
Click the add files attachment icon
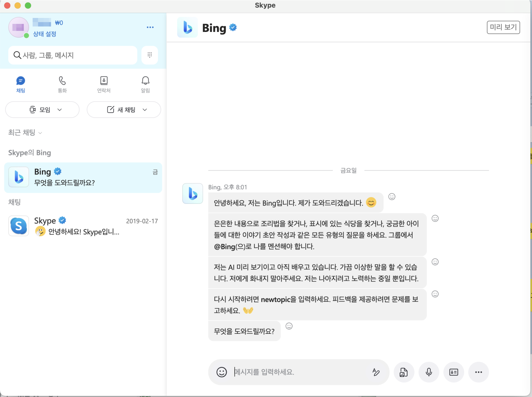pyautogui.click(x=404, y=372)
